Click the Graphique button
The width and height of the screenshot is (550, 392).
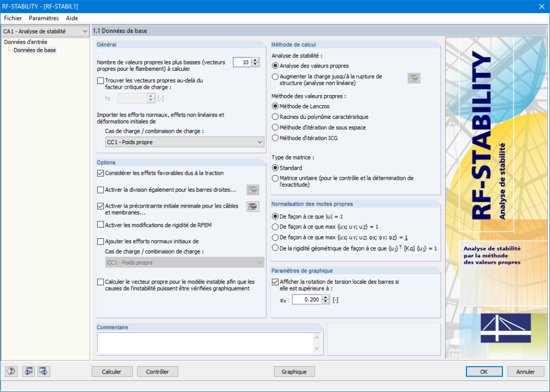click(294, 372)
